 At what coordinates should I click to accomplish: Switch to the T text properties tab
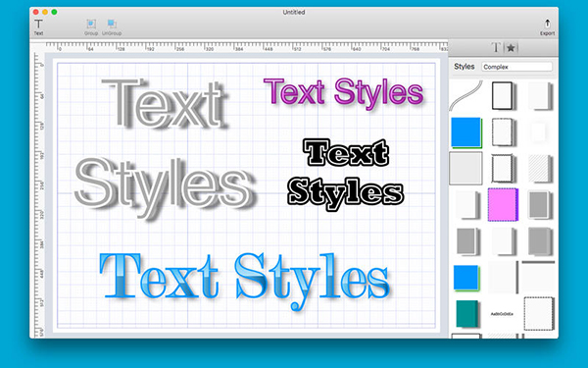click(x=496, y=48)
